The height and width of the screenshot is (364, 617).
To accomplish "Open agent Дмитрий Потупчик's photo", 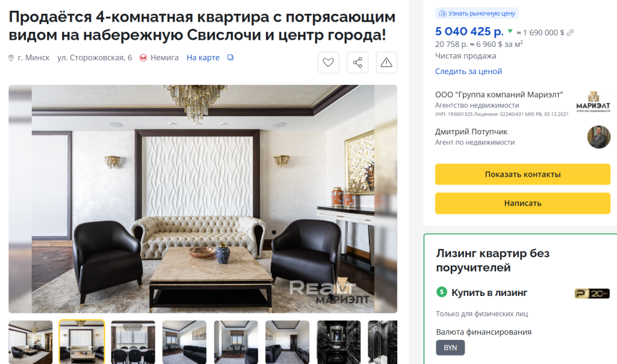I will [x=598, y=137].
